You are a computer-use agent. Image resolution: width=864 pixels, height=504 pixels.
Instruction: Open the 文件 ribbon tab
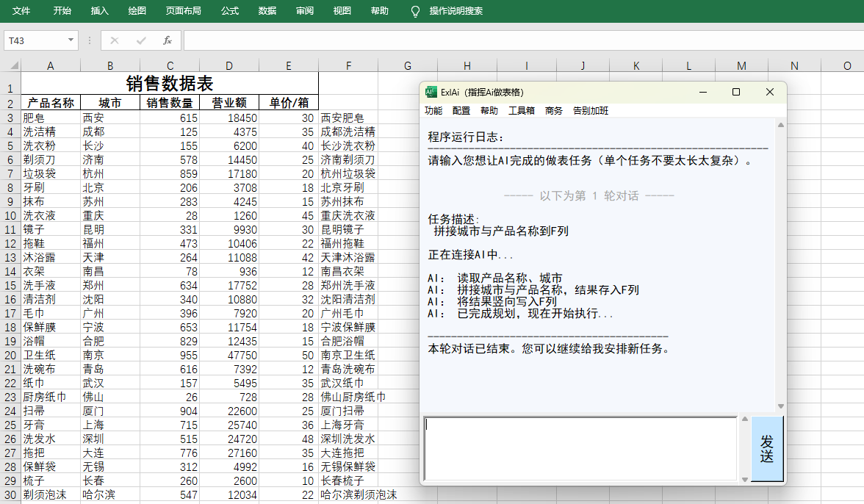(x=21, y=11)
